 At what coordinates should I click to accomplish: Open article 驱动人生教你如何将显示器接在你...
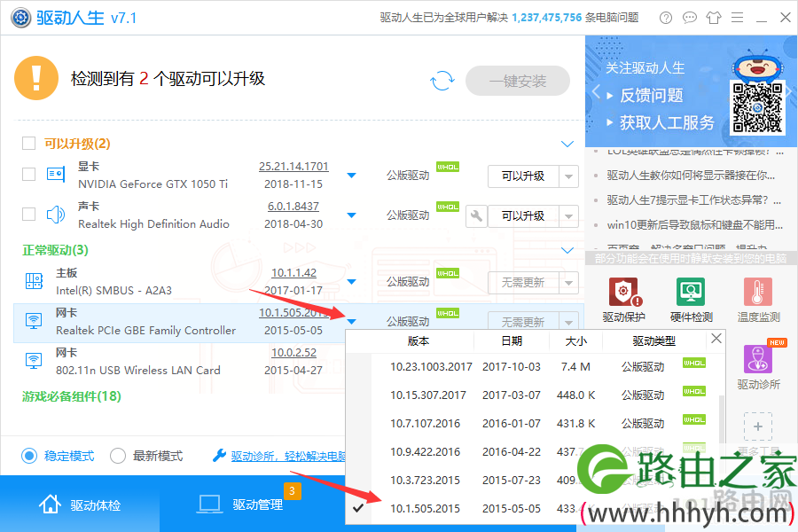tap(691, 176)
